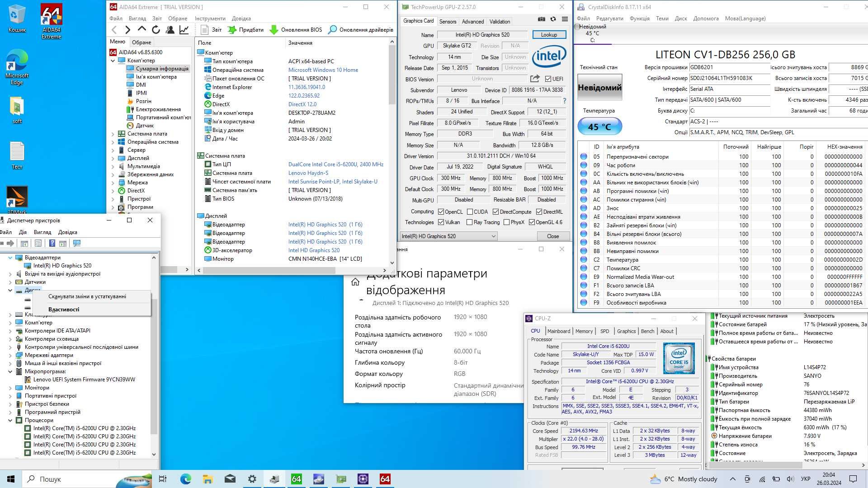868x488 pixels.
Task: Collapse Відеоадаптери in Device Manager
Action: click(x=10, y=258)
